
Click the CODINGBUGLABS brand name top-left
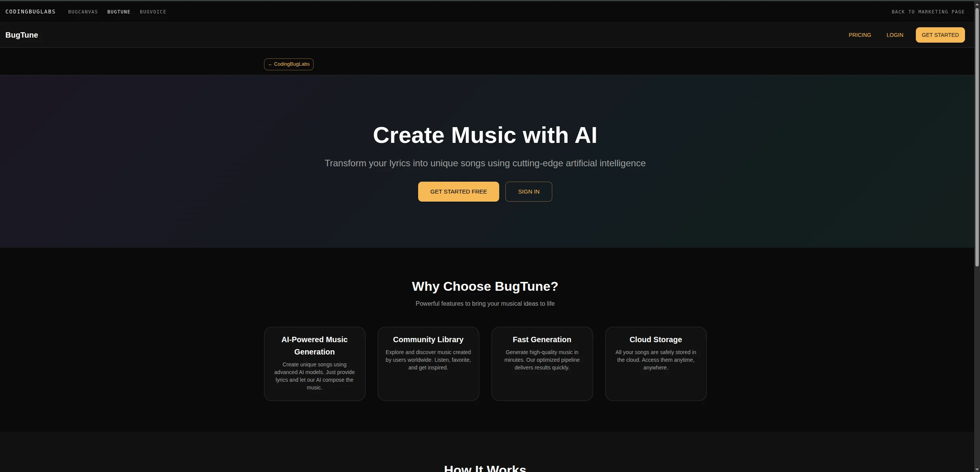tap(31, 12)
